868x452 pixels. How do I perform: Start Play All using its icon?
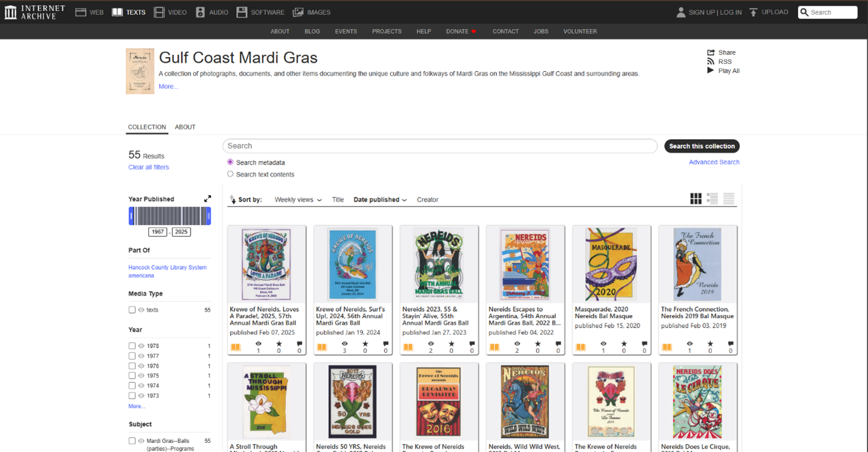(x=710, y=70)
